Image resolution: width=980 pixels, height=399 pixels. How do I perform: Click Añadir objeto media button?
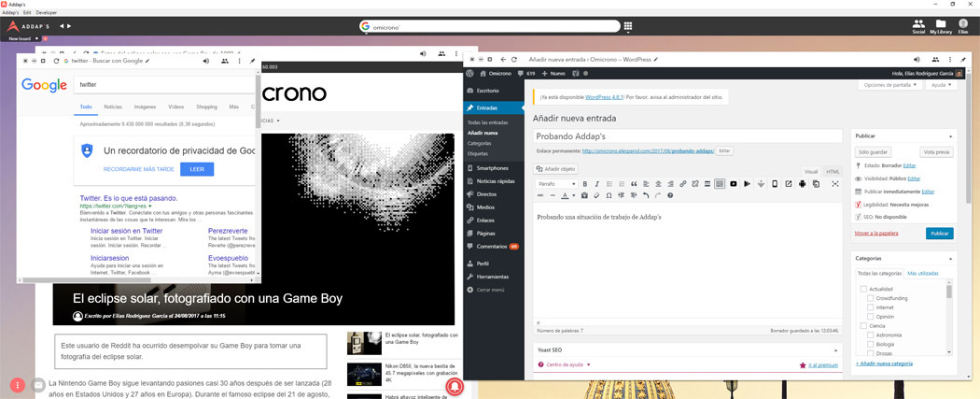(x=556, y=169)
